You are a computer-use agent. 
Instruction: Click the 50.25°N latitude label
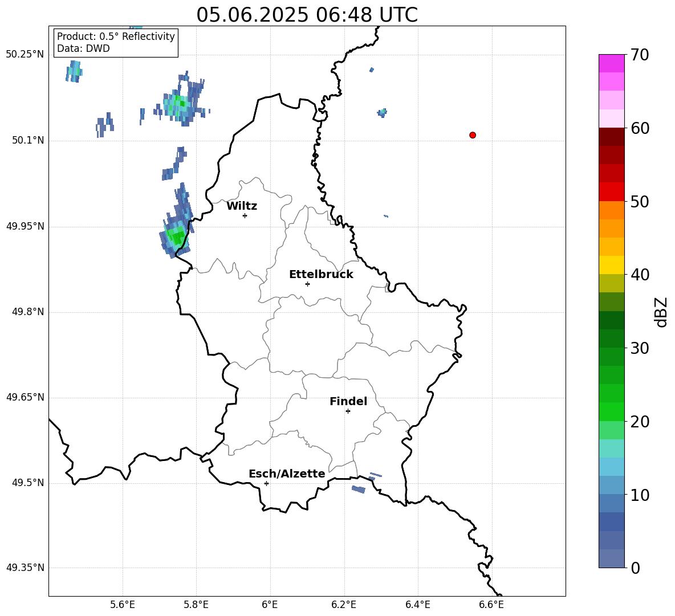pyautogui.click(x=25, y=55)
